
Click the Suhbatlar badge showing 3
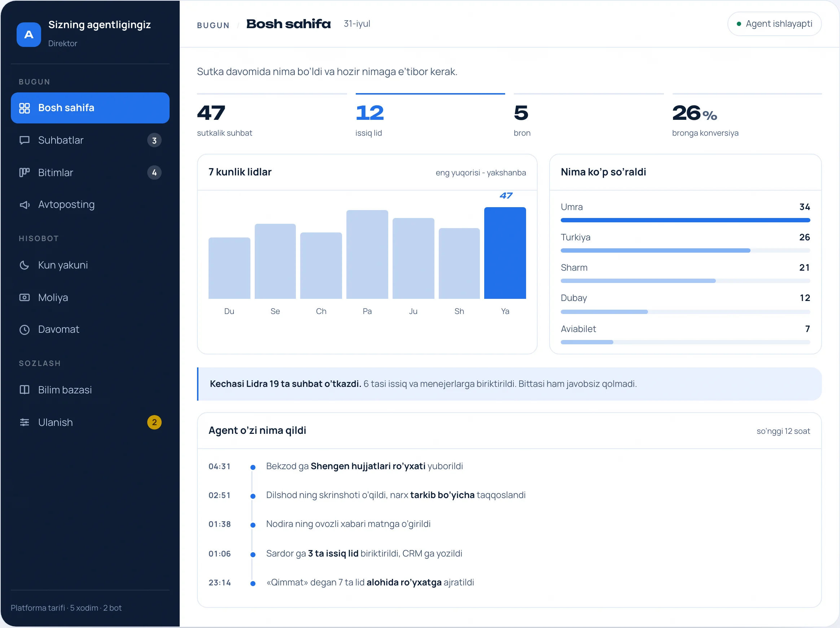(x=154, y=140)
